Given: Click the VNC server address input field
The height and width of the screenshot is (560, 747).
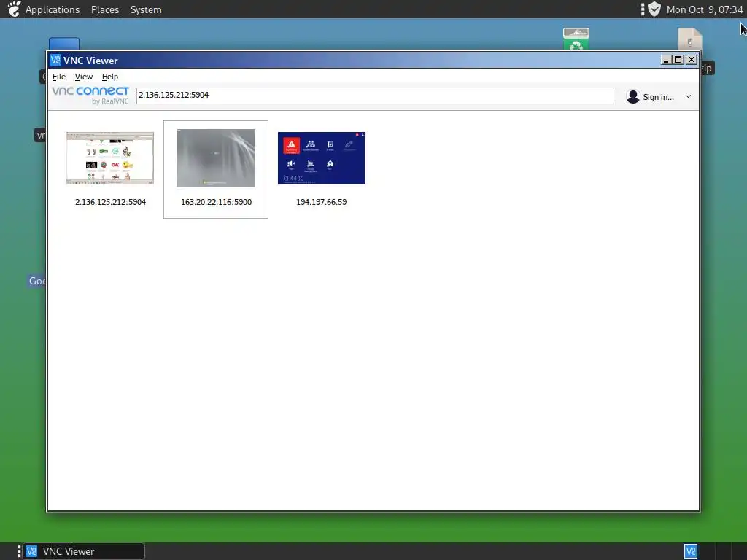Looking at the screenshot, I should pyautogui.click(x=375, y=96).
